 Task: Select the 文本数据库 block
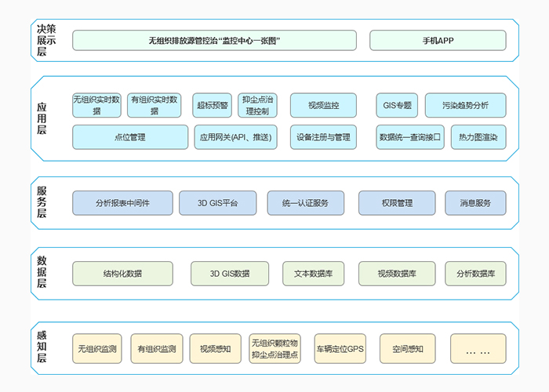(x=314, y=274)
